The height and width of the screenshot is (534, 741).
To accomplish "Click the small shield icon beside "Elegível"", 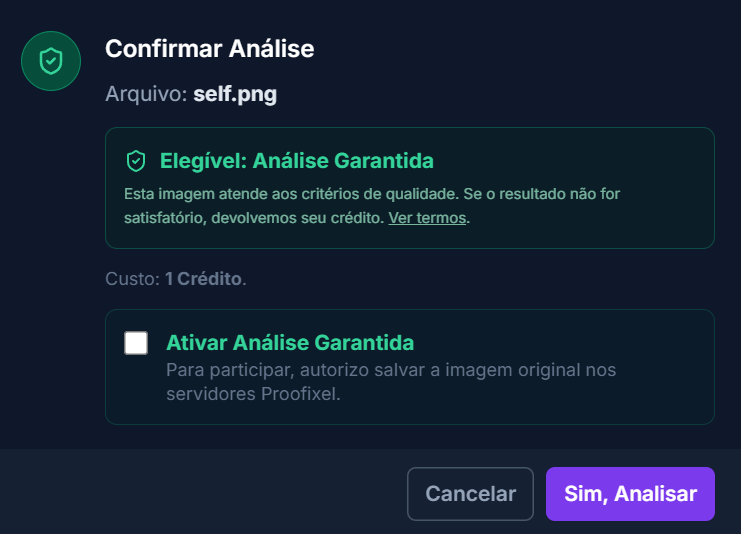I will click(x=136, y=160).
